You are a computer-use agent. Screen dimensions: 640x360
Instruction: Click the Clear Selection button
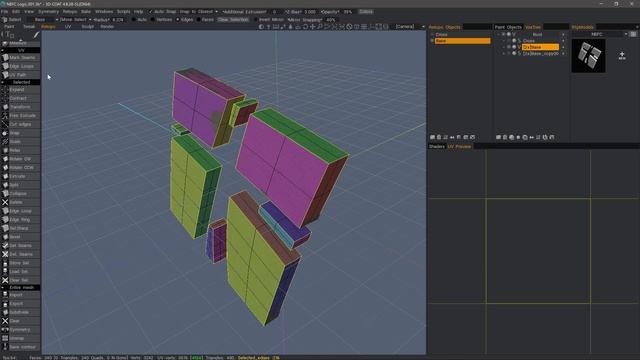point(233,20)
